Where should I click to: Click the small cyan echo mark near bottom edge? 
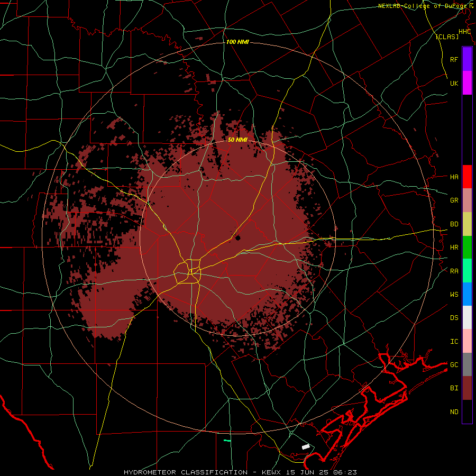pyautogui.click(x=227, y=440)
